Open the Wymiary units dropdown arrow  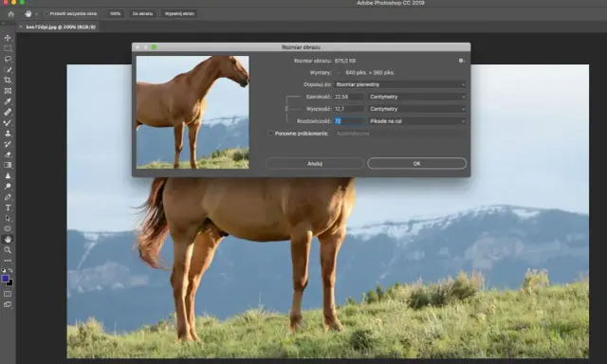(339, 73)
